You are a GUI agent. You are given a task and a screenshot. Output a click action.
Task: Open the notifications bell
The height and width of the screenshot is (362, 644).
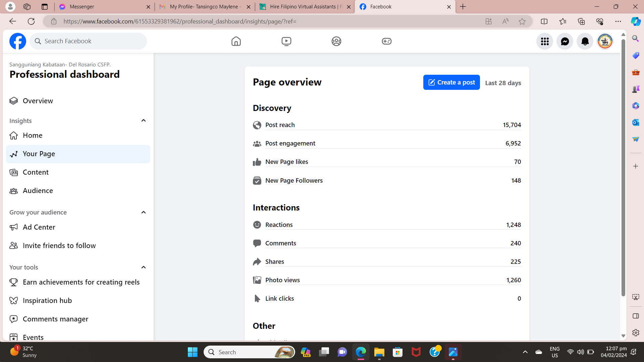(585, 41)
